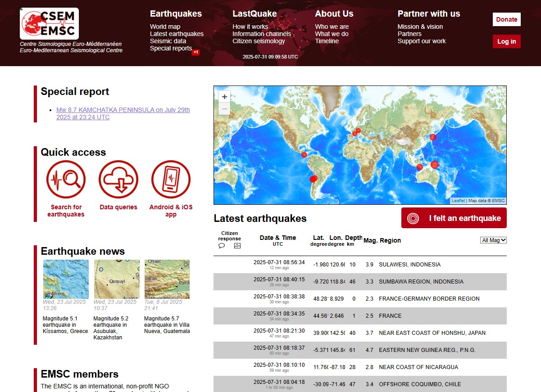Click the Date & Time column header

[x=278, y=240]
